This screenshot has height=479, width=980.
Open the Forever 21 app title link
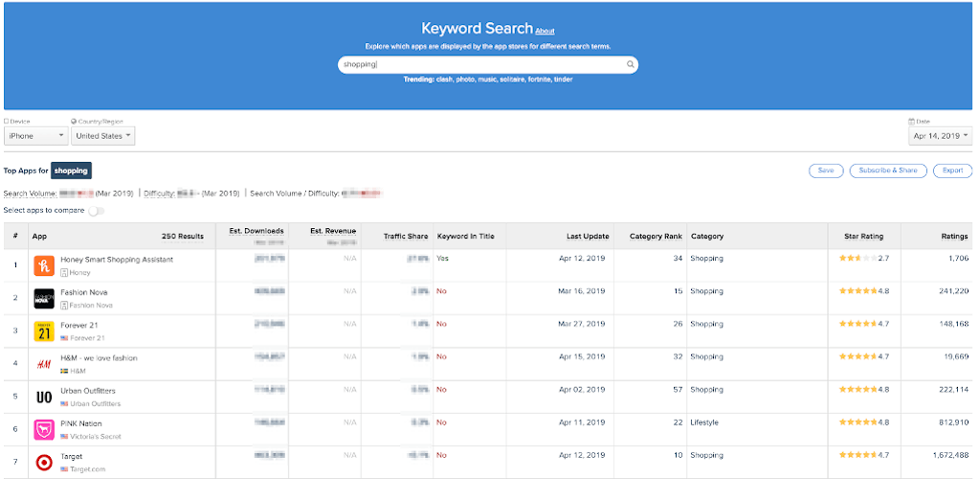79,325
